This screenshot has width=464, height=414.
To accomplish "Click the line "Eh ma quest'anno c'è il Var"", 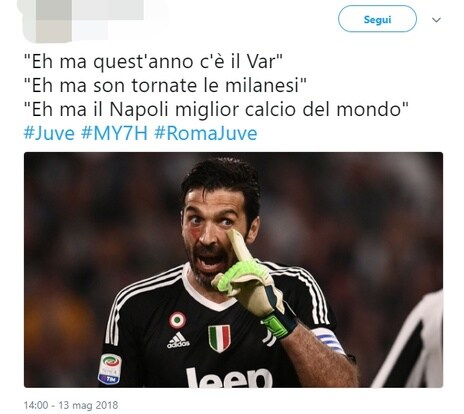I will tap(153, 62).
